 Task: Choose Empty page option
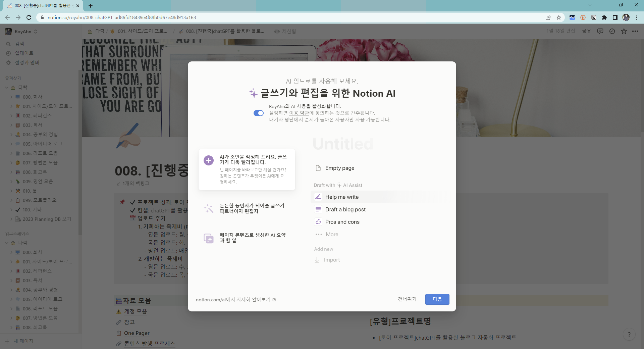coord(339,168)
